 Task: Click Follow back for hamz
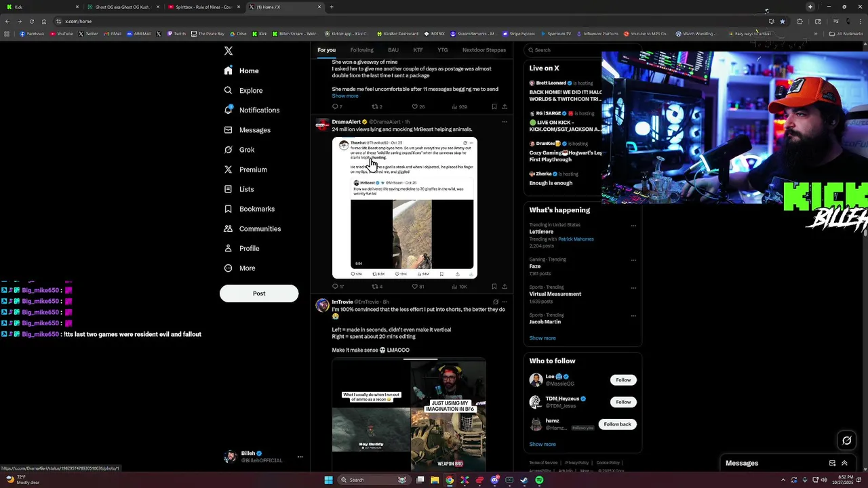coord(617,424)
